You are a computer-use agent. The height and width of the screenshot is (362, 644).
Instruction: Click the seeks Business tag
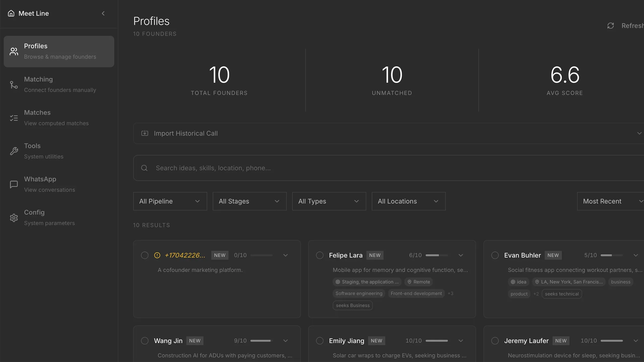(x=353, y=305)
